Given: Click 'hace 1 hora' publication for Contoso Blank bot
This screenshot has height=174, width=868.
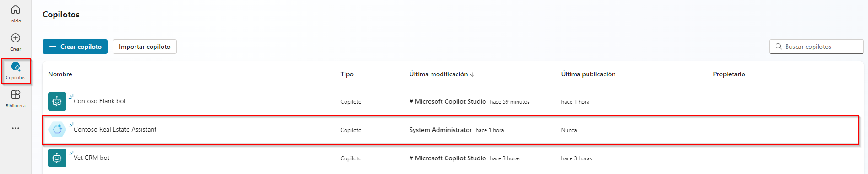Looking at the screenshot, I should coord(575,102).
